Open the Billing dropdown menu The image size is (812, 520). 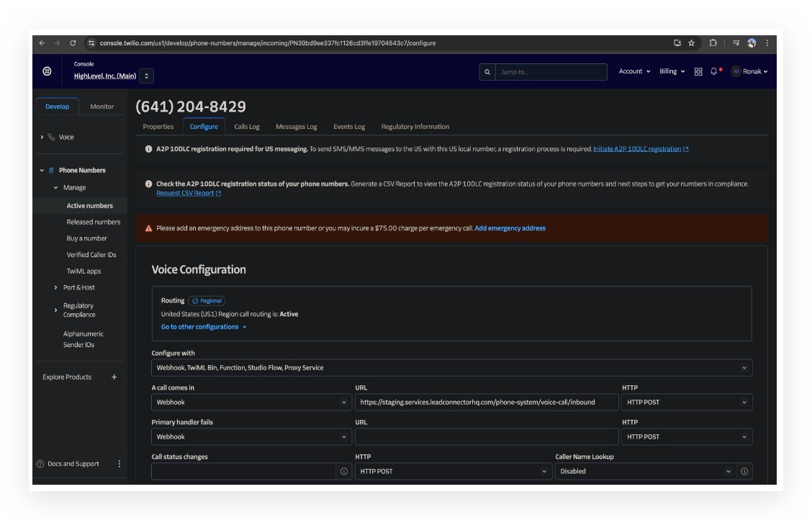click(672, 71)
